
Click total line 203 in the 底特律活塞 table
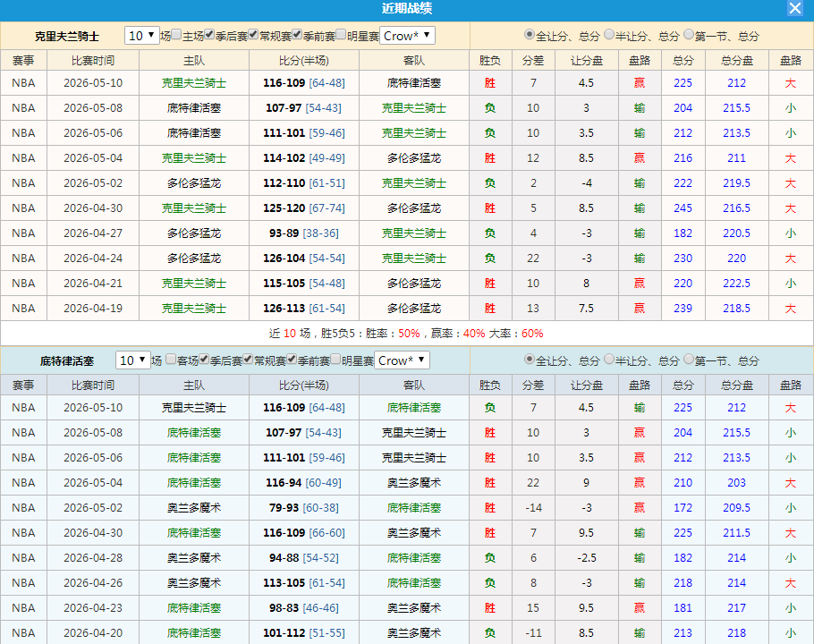click(737, 483)
